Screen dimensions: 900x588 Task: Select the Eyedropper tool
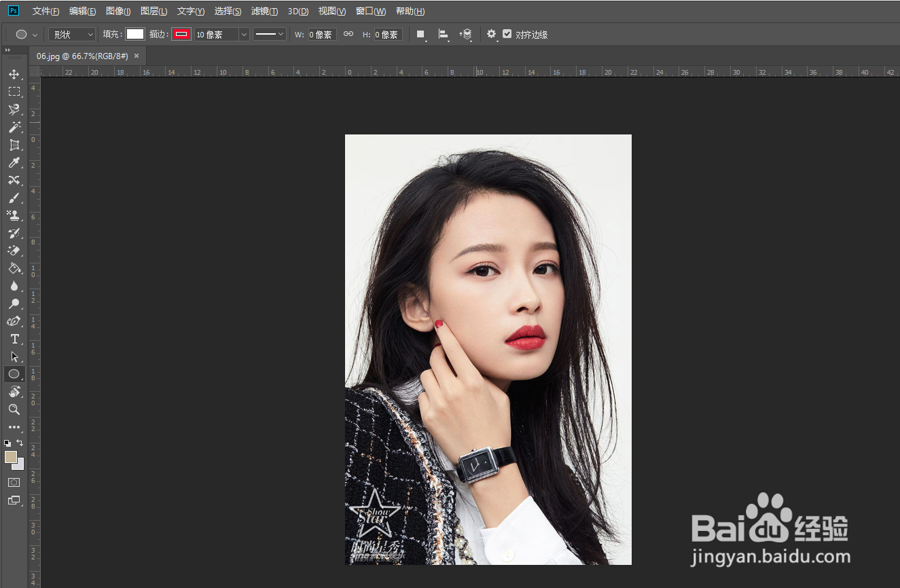click(14, 162)
